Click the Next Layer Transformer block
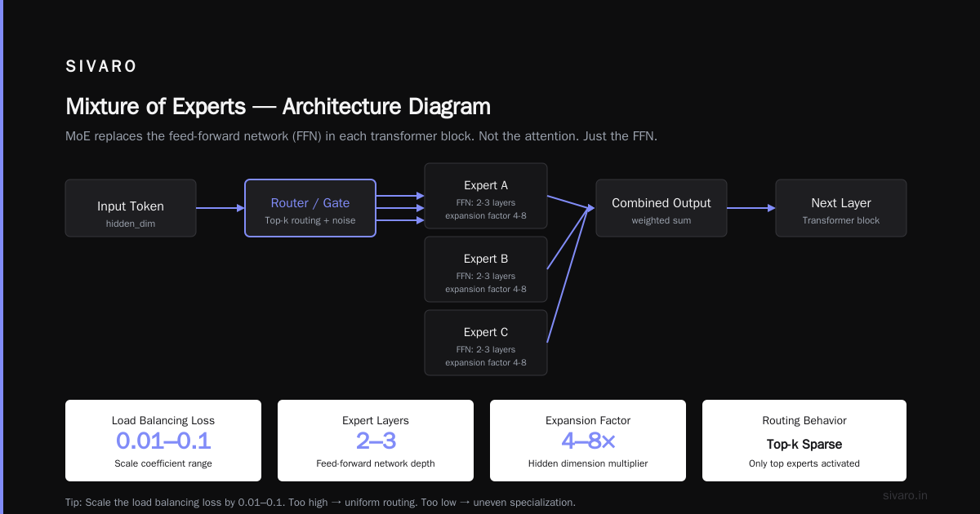 coord(841,208)
